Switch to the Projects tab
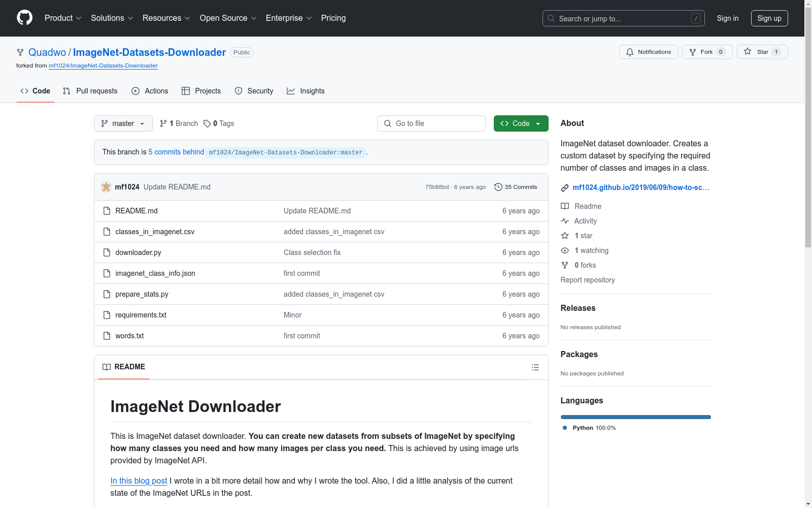 [x=201, y=91]
